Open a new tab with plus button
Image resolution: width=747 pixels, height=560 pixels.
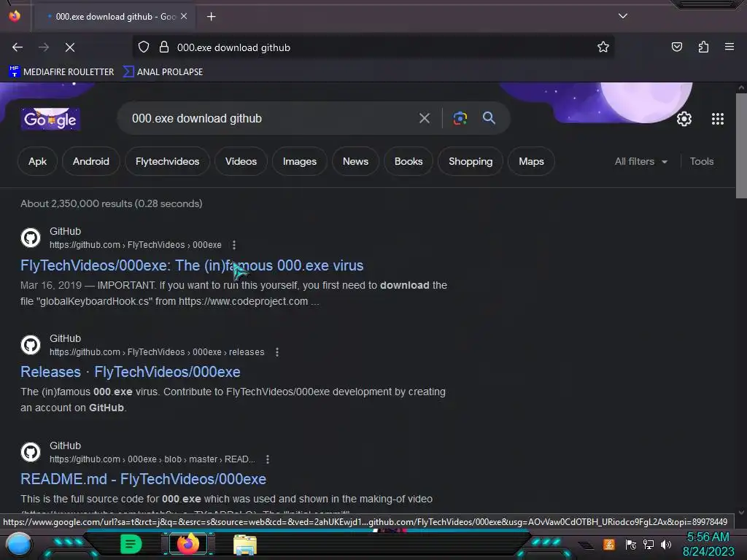pos(211,17)
